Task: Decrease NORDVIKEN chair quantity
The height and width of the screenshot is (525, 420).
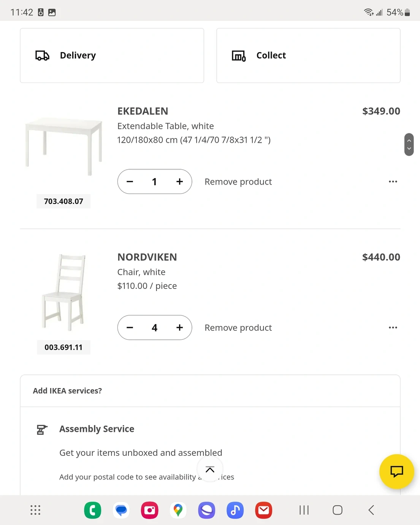Action: (x=130, y=328)
